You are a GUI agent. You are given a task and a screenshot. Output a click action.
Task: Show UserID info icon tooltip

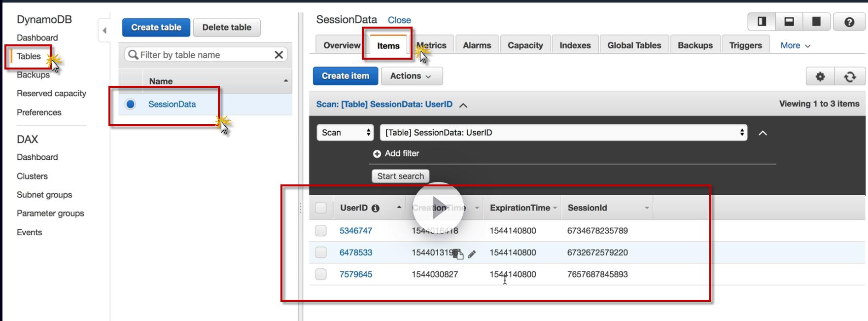376,208
